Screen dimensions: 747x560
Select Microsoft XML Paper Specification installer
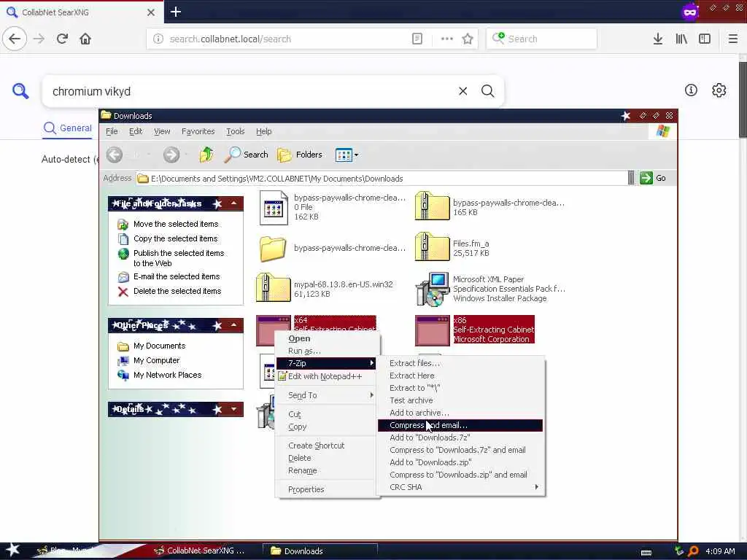click(x=491, y=289)
